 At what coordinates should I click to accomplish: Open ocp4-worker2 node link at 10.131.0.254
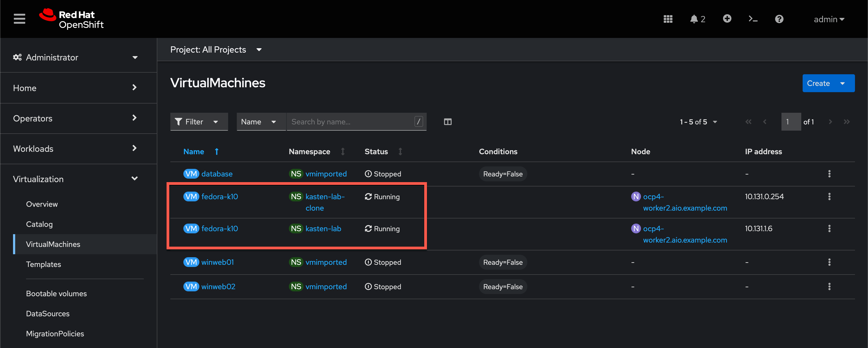pyautogui.click(x=685, y=202)
